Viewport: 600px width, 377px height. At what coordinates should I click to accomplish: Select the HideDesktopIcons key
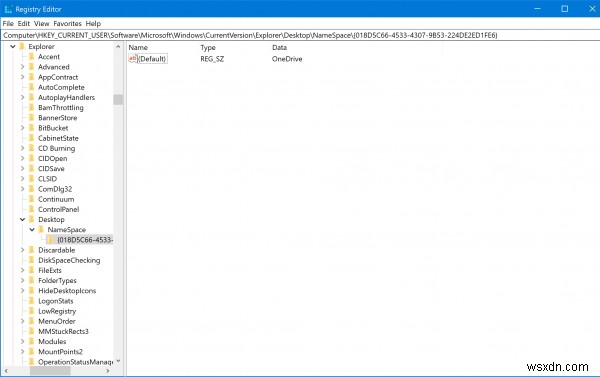(x=67, y=291)
